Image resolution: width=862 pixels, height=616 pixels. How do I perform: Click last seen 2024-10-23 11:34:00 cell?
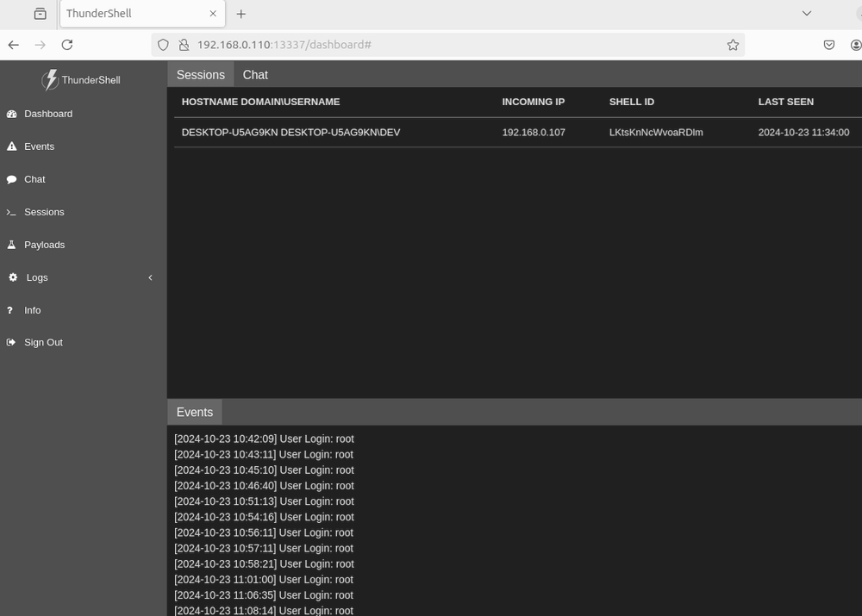[803, 133]
